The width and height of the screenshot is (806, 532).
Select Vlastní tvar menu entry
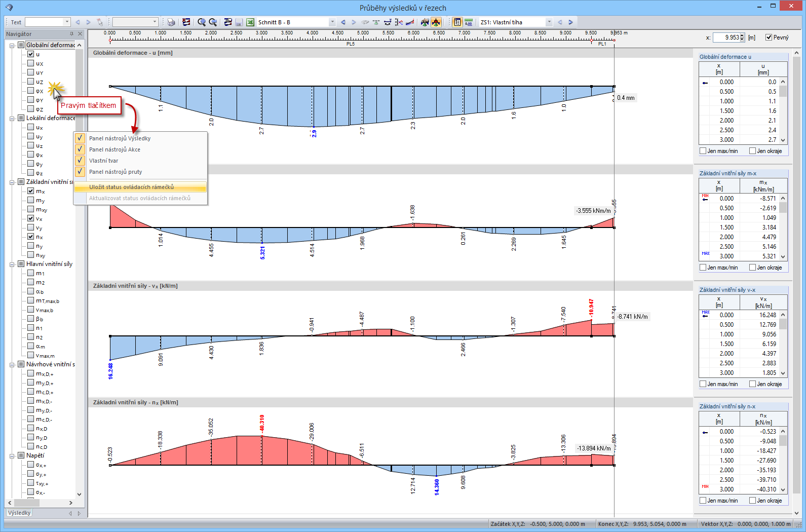[x=140, y=161]
